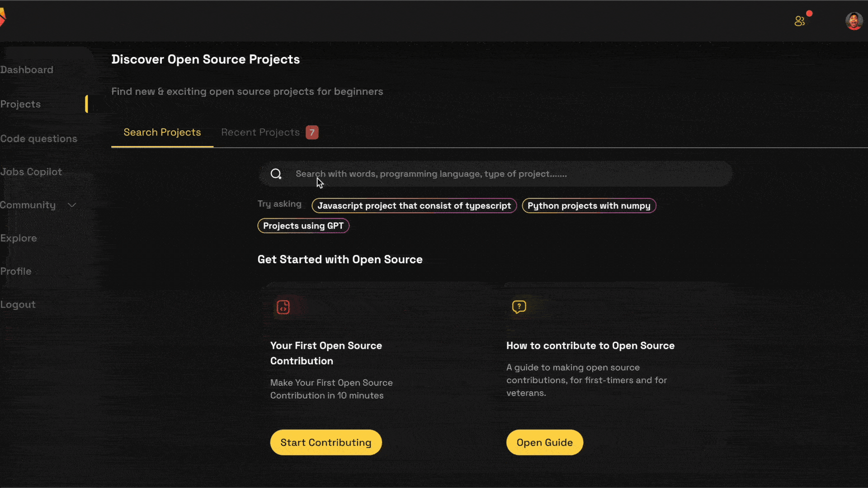Go to Jobs Copilot in the sidebar
The width and height of the screenshot is (868, 488).
click(31, 172)
